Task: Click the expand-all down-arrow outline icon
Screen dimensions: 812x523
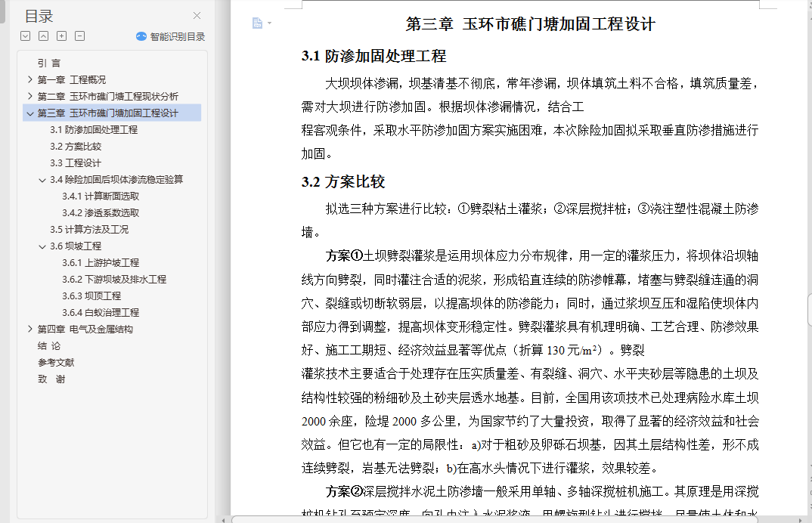Action: 26,36
